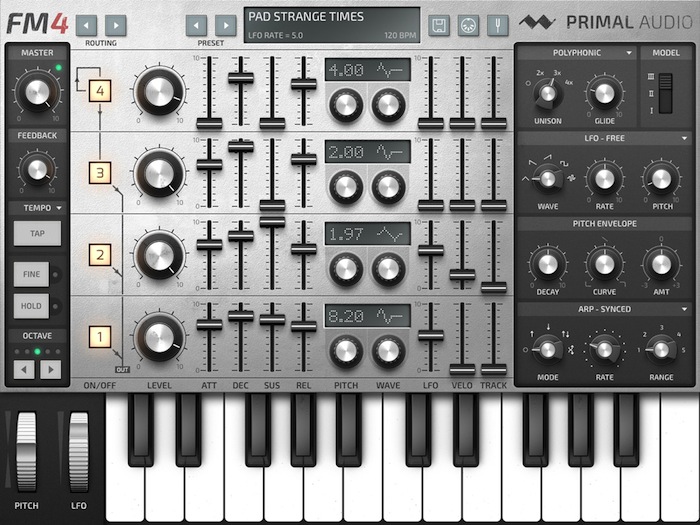Click operator 2 pitch ratio display 1.97
This screenshot has width=700, height=525.
click(368, 234)
